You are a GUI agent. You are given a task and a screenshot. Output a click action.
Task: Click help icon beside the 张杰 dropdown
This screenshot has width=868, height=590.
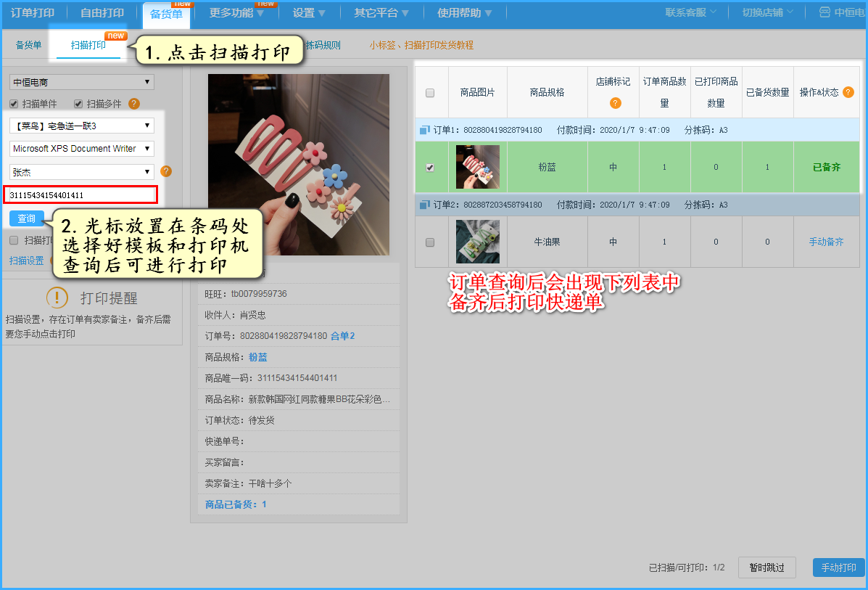tap(165, 172)
